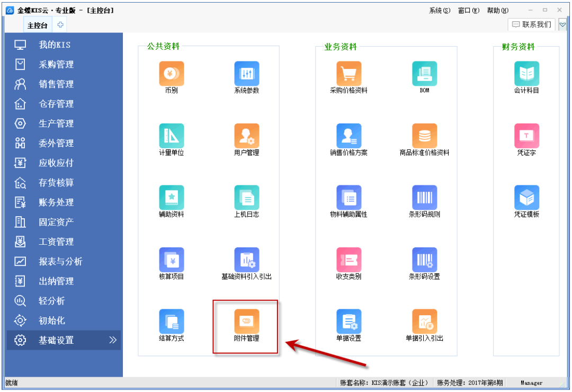Screen dimensions: 572x392
Task: Open 系统参数 system parameters
Action: 247,74
